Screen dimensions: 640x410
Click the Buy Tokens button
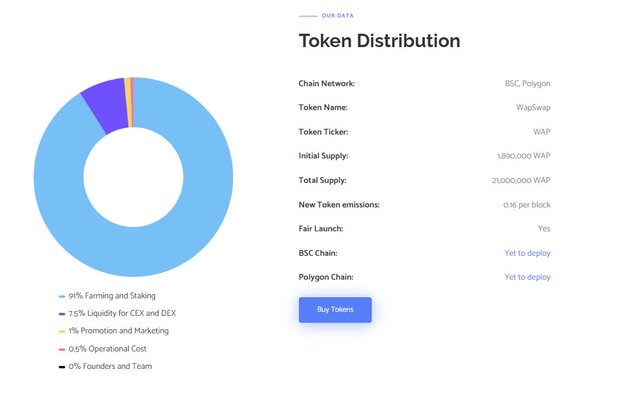335,310
